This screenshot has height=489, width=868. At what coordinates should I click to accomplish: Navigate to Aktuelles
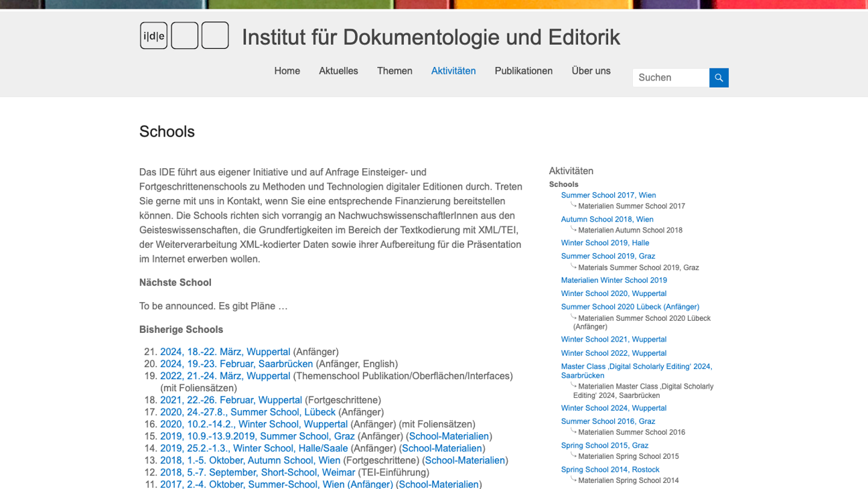(x=338, y=70)
